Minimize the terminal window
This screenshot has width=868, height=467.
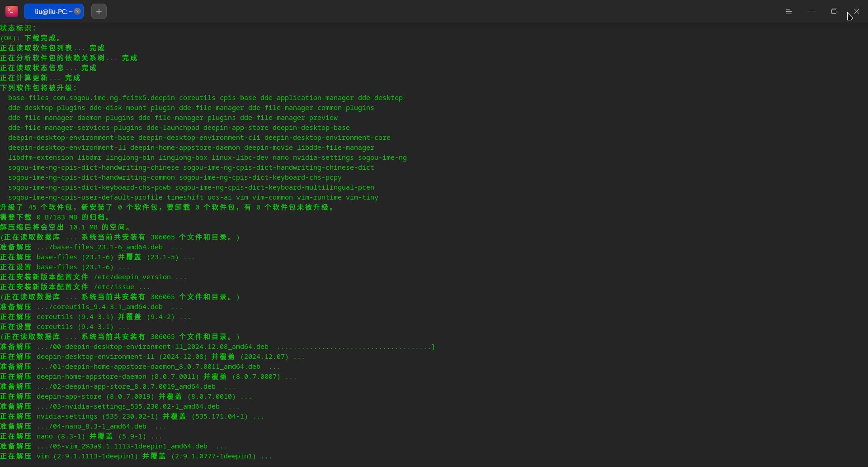[x=811, y=11]
